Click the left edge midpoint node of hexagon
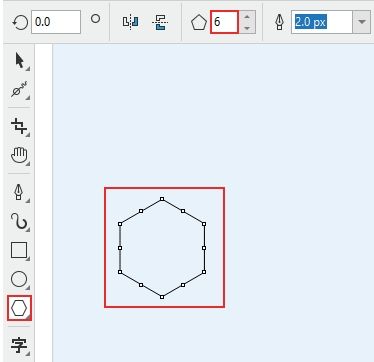The image size is (374, 362). (x=120, y=248)
